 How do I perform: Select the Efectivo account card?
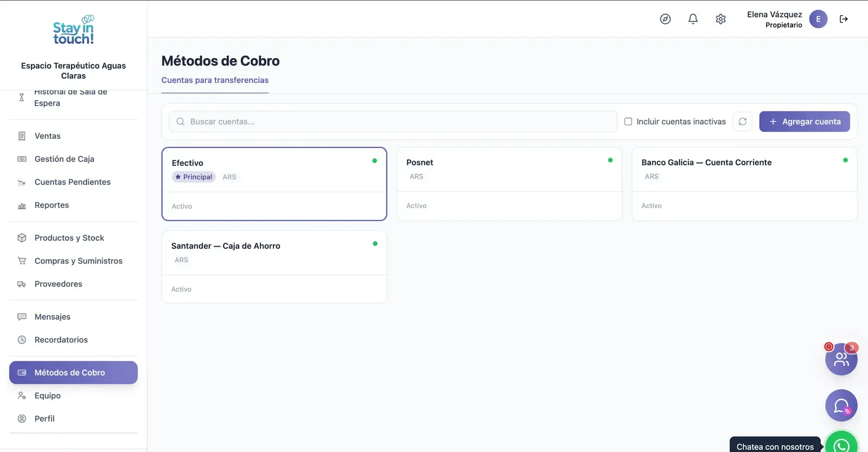click(274, 184)
